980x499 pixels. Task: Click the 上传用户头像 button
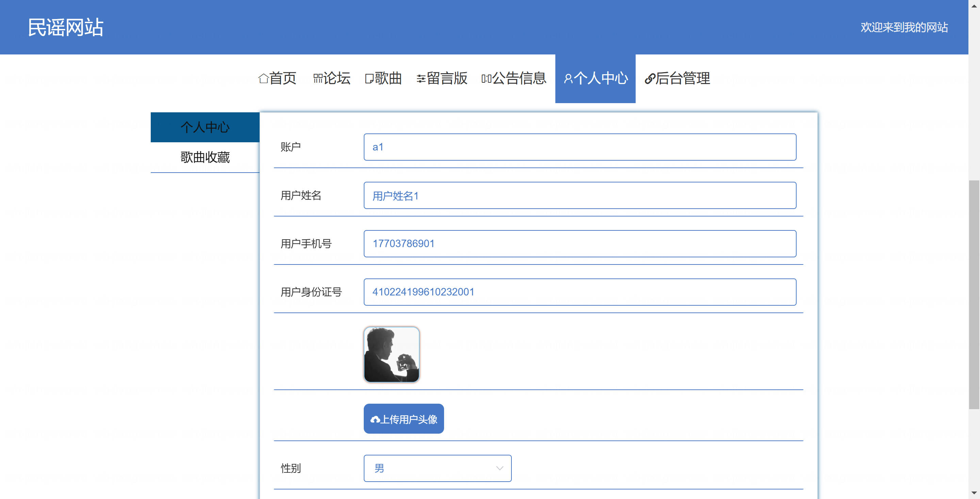404,419
